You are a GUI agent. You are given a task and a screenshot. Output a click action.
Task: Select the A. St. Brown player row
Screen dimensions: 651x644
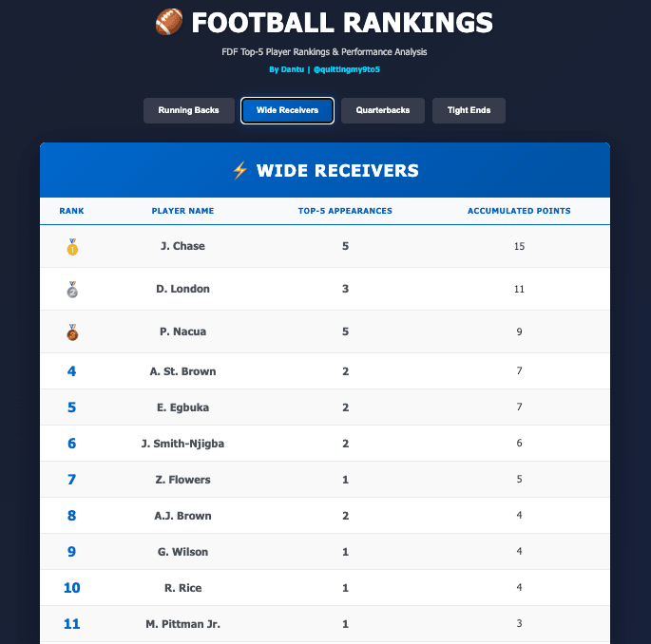pyautogui.click(x=182, y=371)
